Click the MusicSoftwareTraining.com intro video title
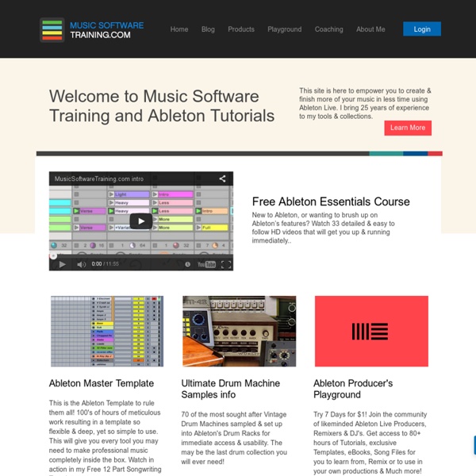Screen dimensions: 476x476 coord(99,178)
